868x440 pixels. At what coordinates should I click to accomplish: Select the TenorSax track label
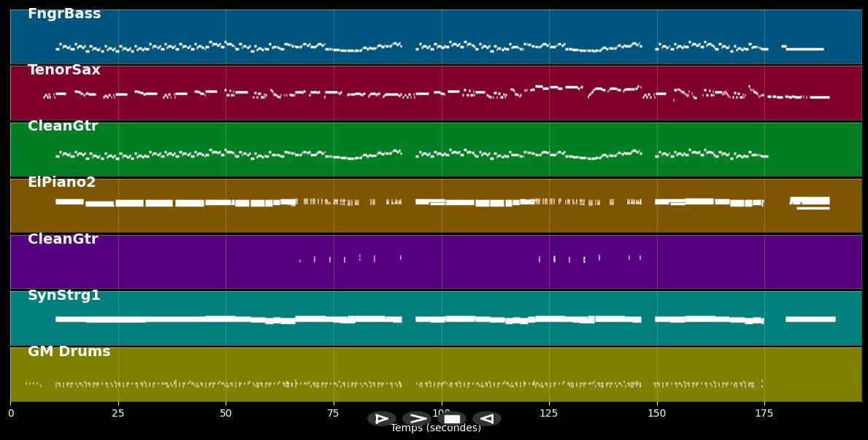point(64,70)
